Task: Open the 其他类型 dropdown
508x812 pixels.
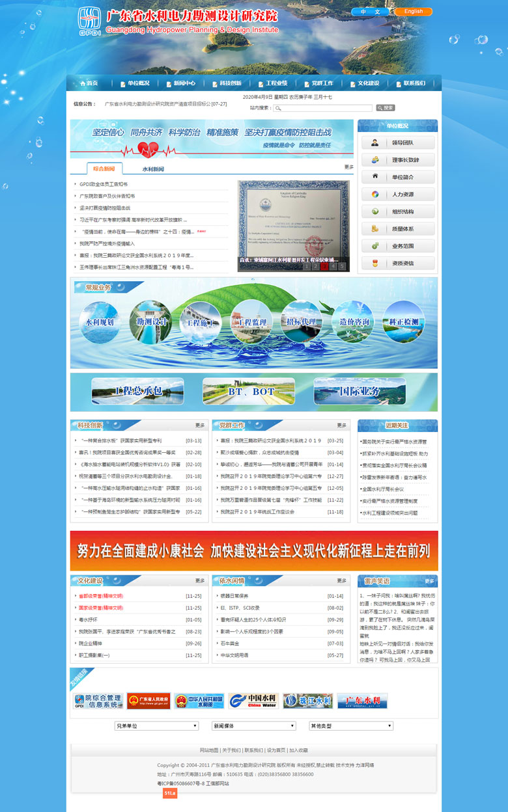Action: point(350,725)
